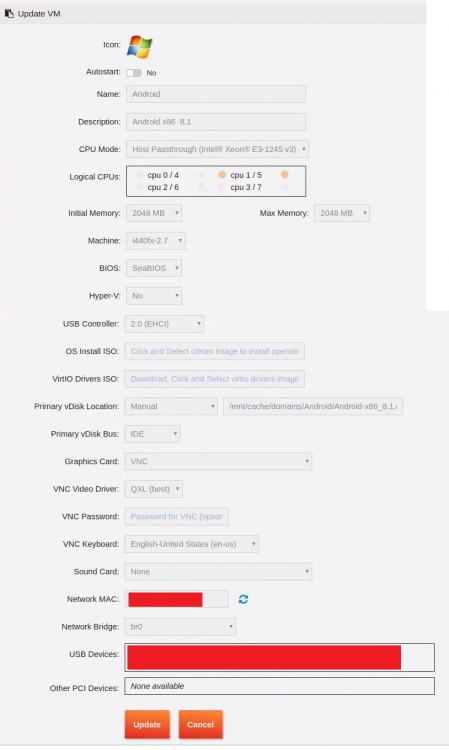The image size is (449, 750).
Task: Click the 'cpu 3 / 7' label
Action: pyautogui.click(x=246, y=187)
